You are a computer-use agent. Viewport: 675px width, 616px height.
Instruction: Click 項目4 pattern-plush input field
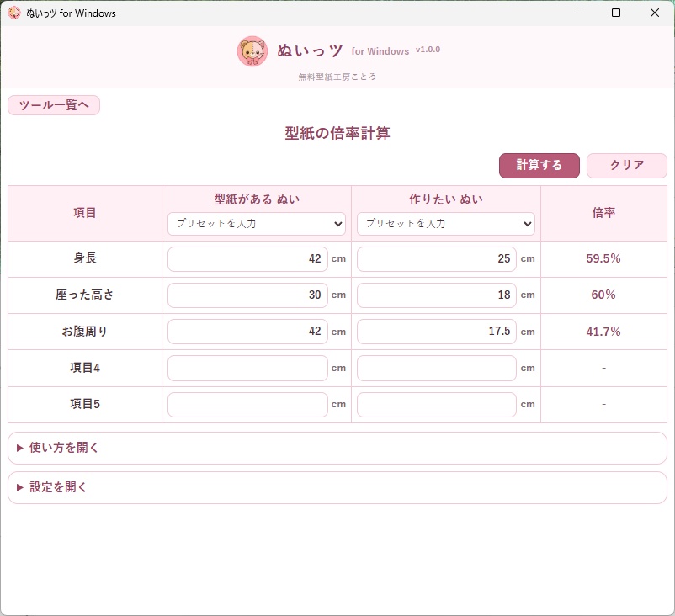pos(247,368)
